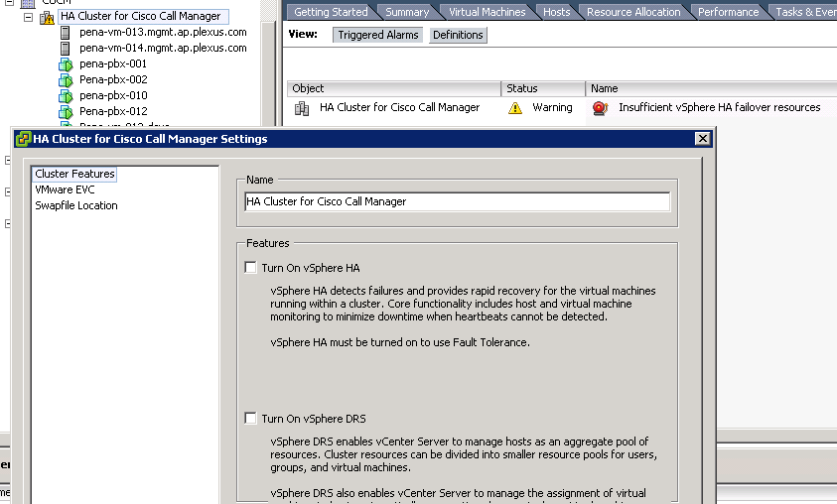Open the Virtual Machines tab
Viewport: 837px width, 504px height.
tap(487, 12)
